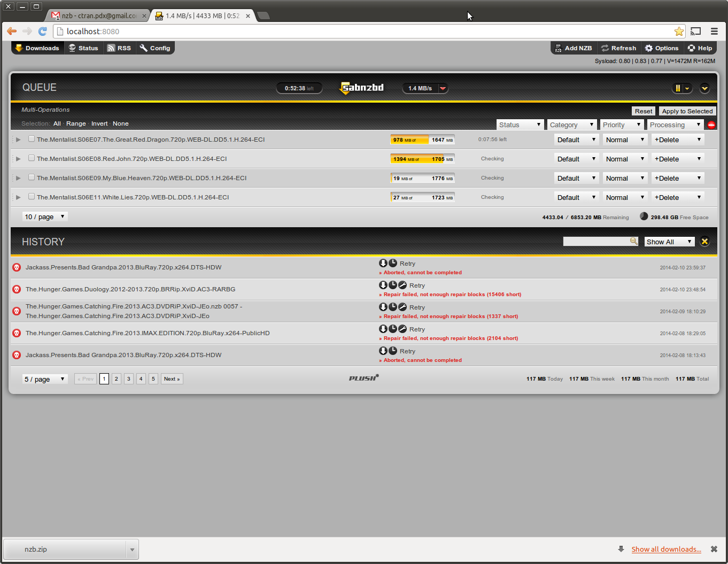The image size is (728, 564).
Task: Change Normal priority for Mentalist S06E08
Action: [625, 159]
